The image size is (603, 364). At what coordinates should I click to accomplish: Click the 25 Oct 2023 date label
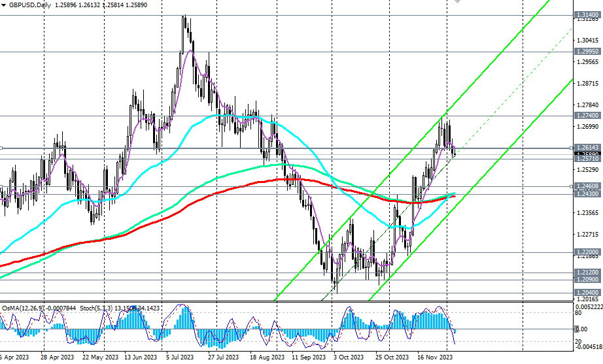click(x=392, y=357)
